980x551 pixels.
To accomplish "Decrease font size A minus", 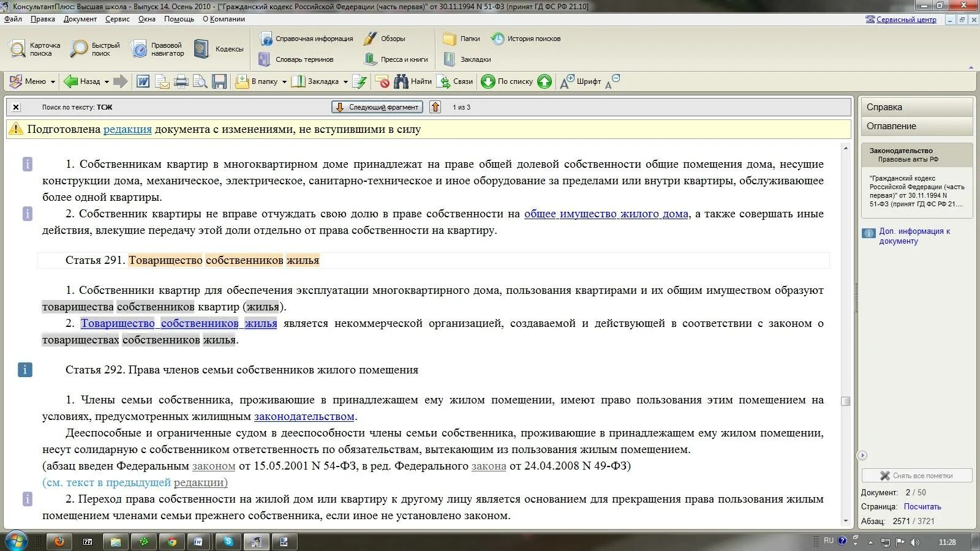I will (612, 81).
